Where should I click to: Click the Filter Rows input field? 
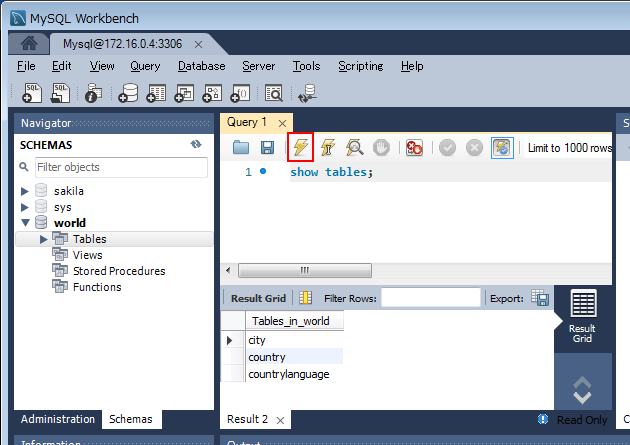click(x=430, y=298)
